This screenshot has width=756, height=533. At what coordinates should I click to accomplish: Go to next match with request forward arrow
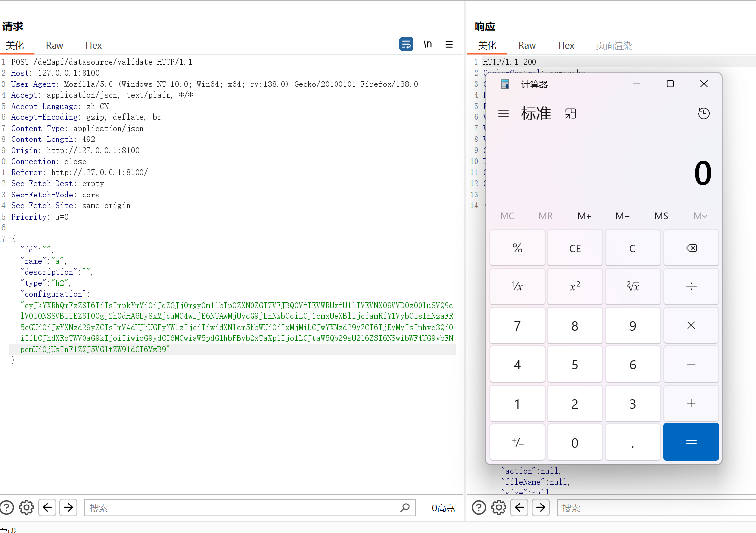(69, 507)
